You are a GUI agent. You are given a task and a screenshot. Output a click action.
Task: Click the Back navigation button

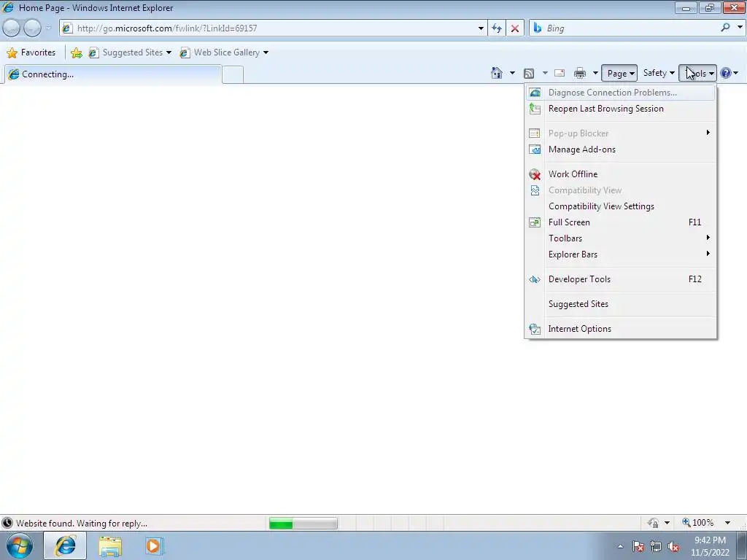(12, 28)
